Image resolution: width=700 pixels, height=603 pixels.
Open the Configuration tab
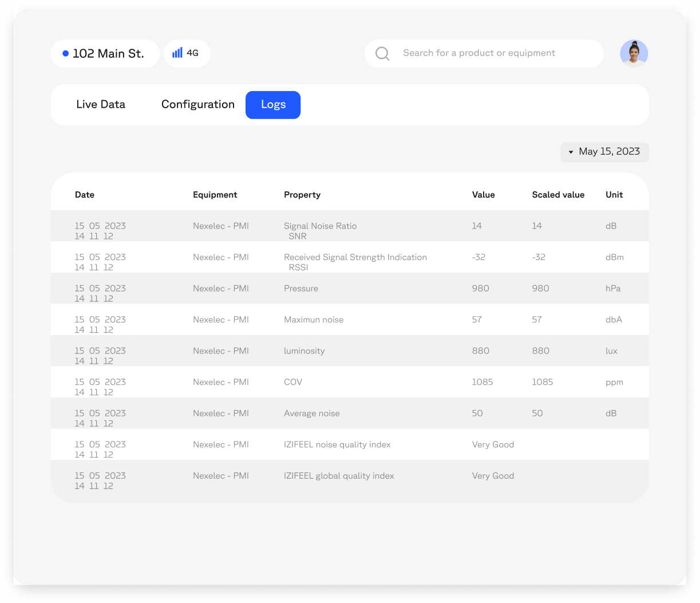point(197,104)
